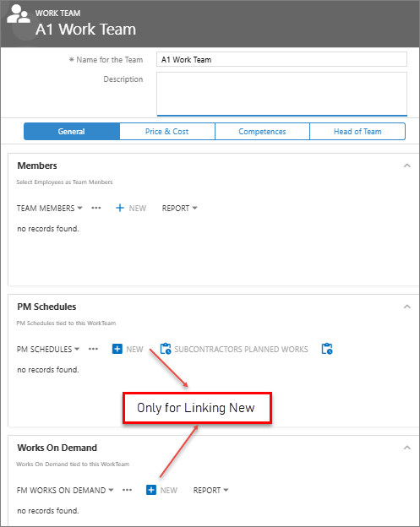Open the ellipsis menu next to Team Members
420x527 pixels.
[x=96, y=208]
